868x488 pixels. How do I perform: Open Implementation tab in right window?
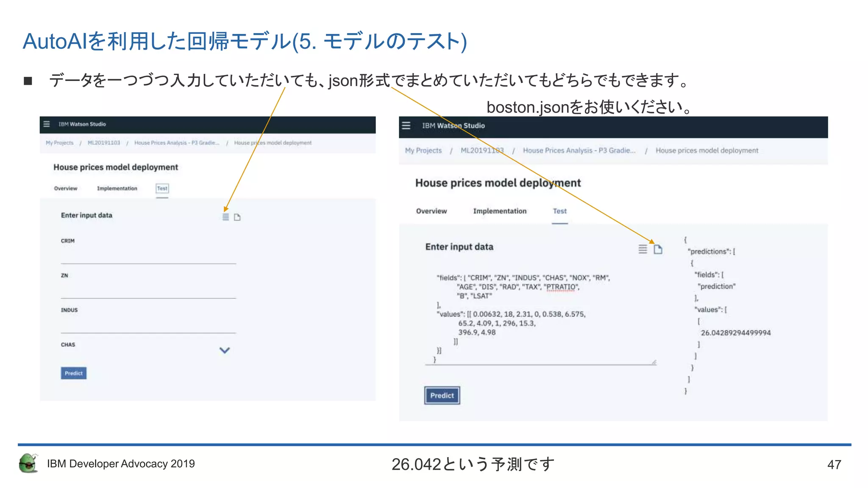pyautogui.click(x=500, y=211)
